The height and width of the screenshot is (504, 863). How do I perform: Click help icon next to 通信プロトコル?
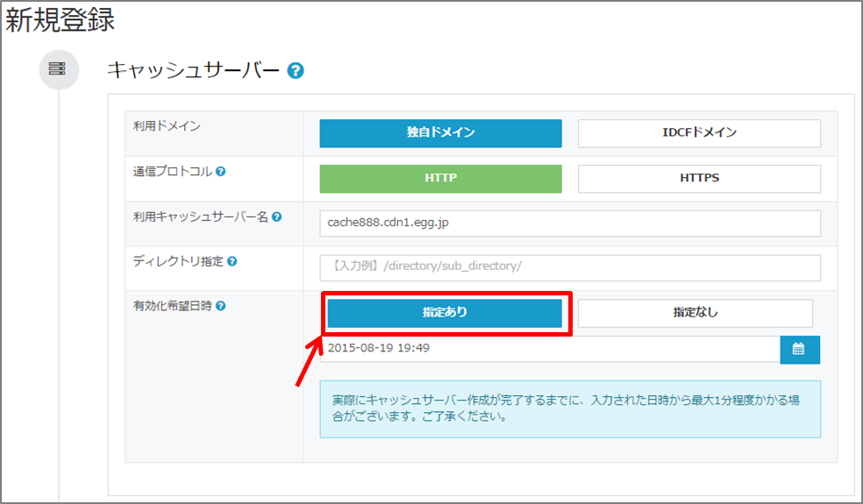(221, 172)
